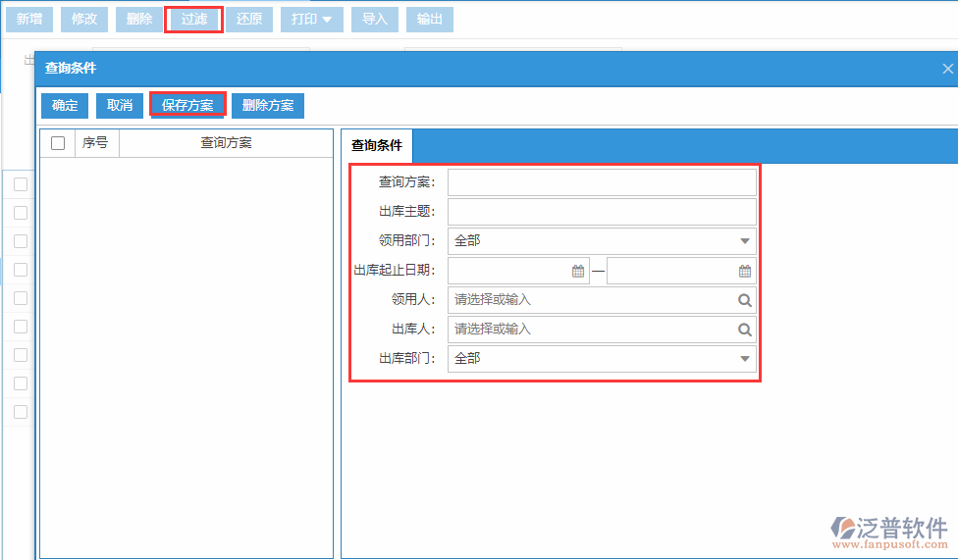The height and width of the screenshot is (560, 958).
Task: Open start date calendar picker icon
Action: click(578, 271)
